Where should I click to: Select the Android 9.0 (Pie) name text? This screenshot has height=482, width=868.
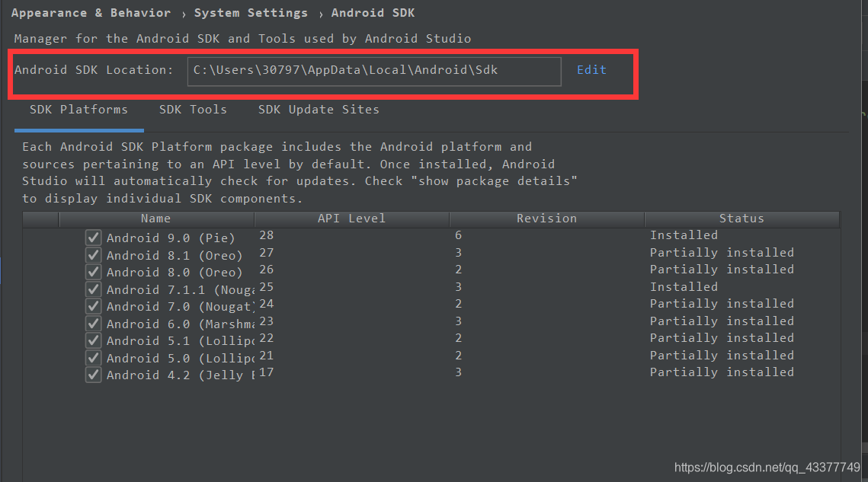tap(171, 238)
